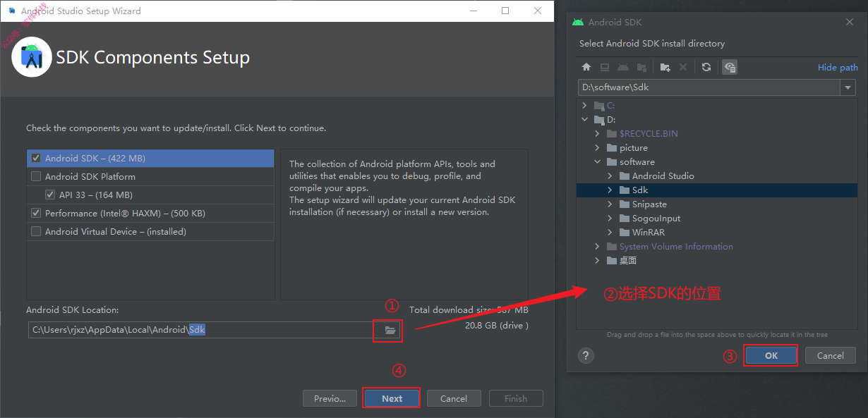Enable the Android SDK Platform checkbox

[x=36, y=176]
